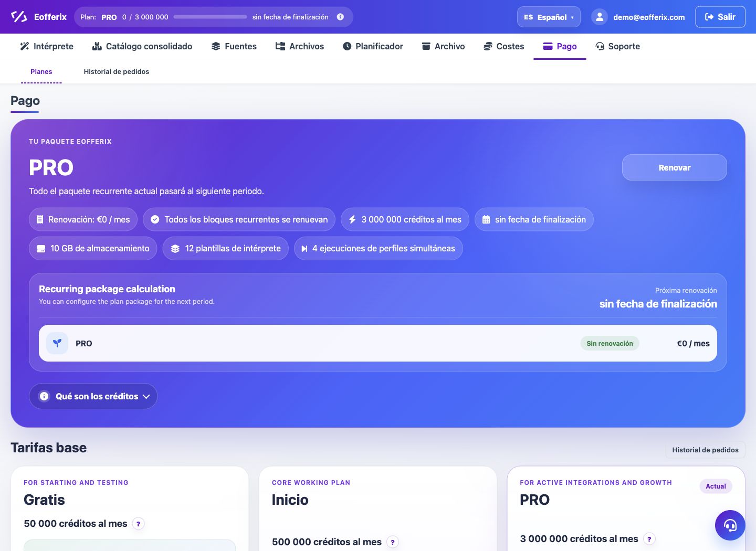
Task: Click the help icon beside 50 000 créditos
Action: pos(138,524)
